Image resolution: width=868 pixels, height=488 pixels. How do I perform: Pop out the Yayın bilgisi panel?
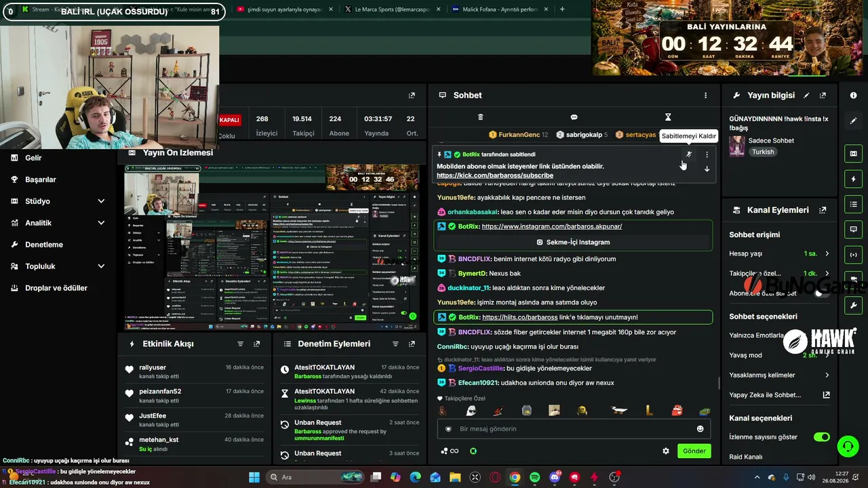(x=823, y=96)
